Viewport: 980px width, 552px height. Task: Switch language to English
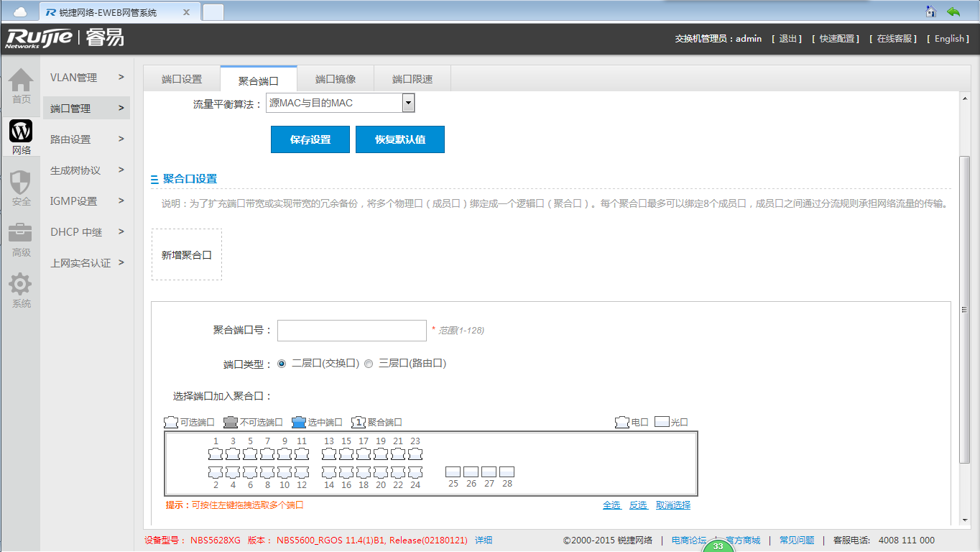pyautogui.click(x=948, y=39)
